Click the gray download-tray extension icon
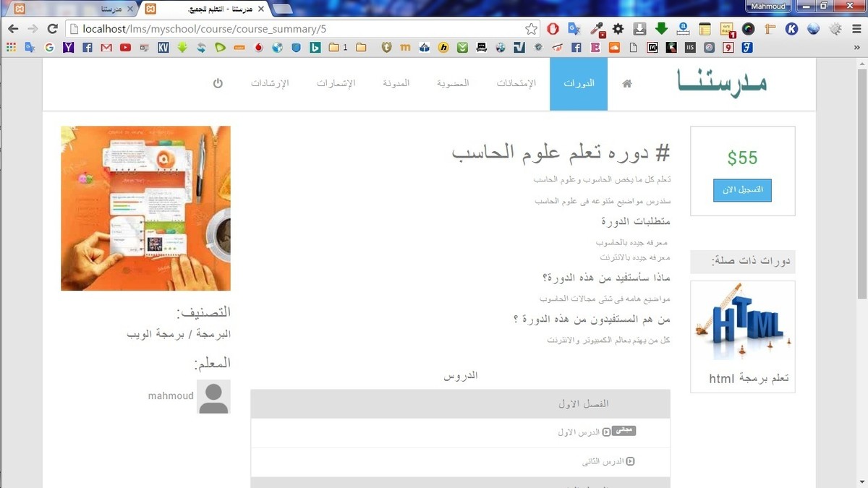This screenshot has height=488, width=868. (639, 29)
